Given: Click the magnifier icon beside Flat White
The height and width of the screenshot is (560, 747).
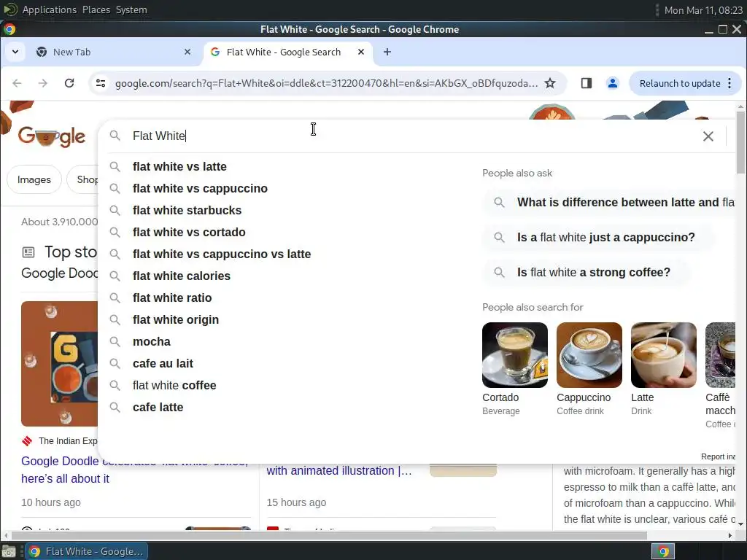Looking at the screenshot, I should [115, 136].
